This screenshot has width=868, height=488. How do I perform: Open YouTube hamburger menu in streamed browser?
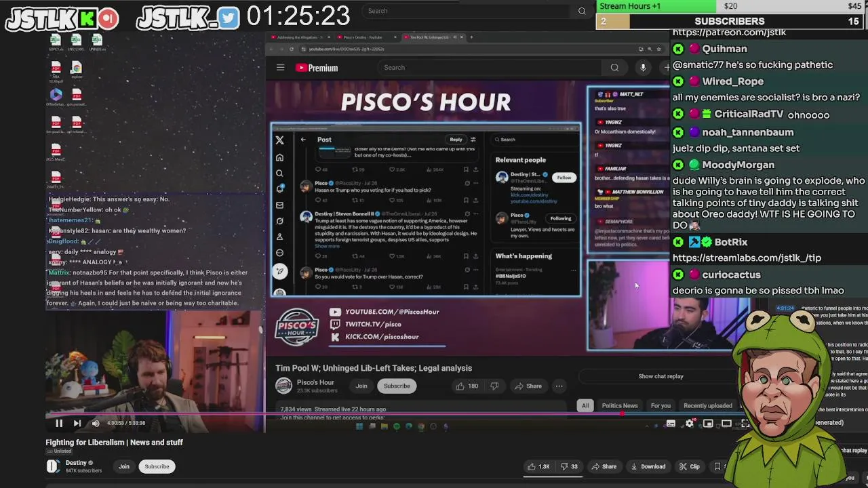(x=280, y=67)
